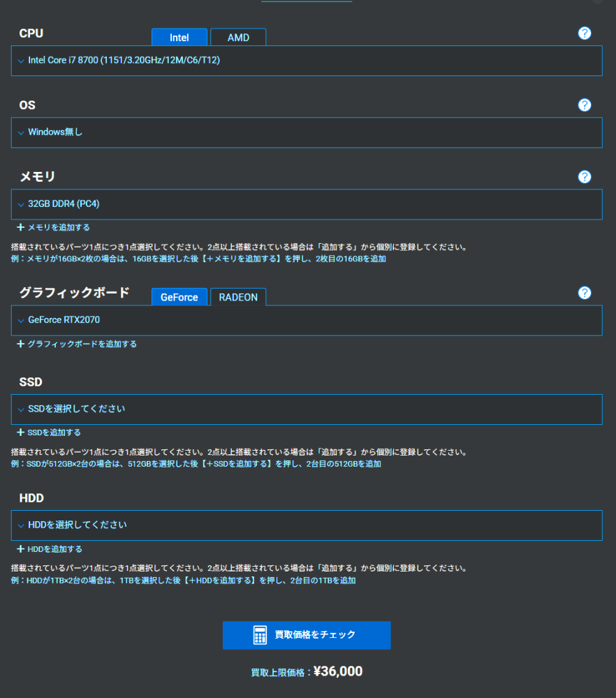This screenshot has width=616, height=698.
Task: Click the SSD section heading
Action: coord(31,382)
